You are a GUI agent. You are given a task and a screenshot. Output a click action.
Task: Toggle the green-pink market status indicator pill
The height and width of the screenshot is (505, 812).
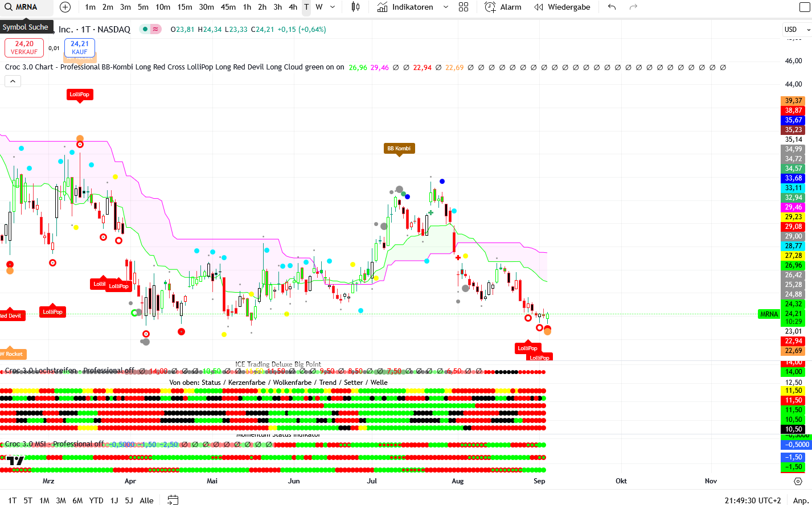[x=151, y=30]
